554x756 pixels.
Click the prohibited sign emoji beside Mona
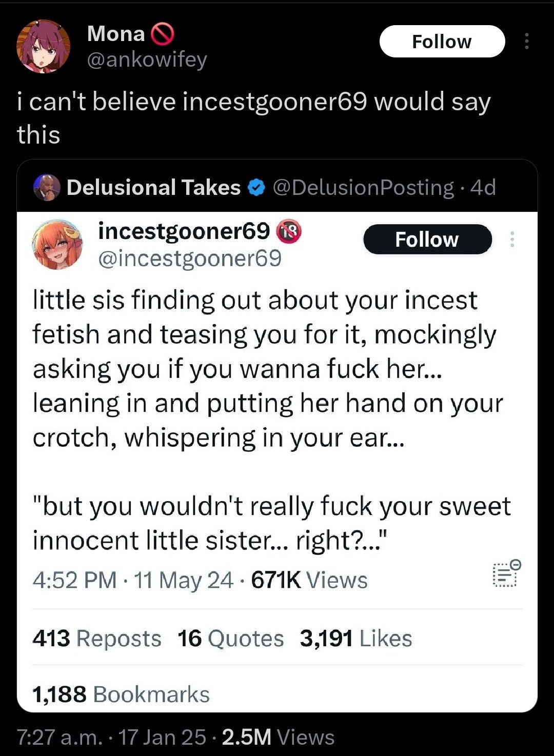pos(162,34)
